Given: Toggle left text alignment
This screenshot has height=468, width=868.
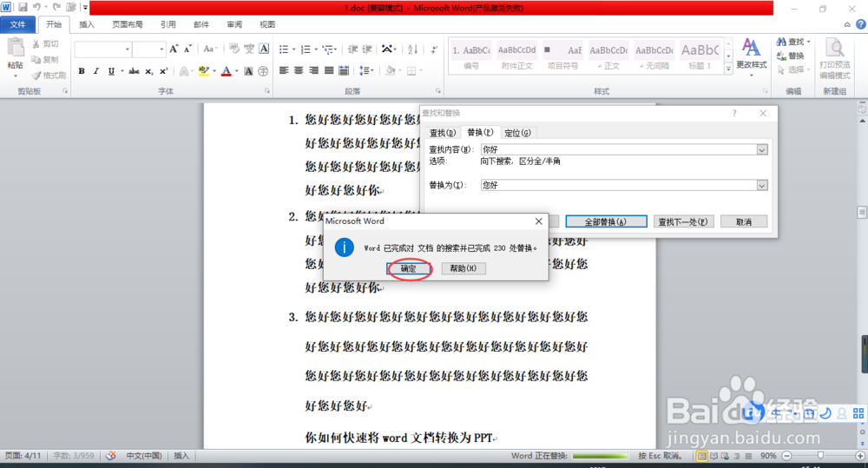Looking at the screenshot, I should pos(284,70).
